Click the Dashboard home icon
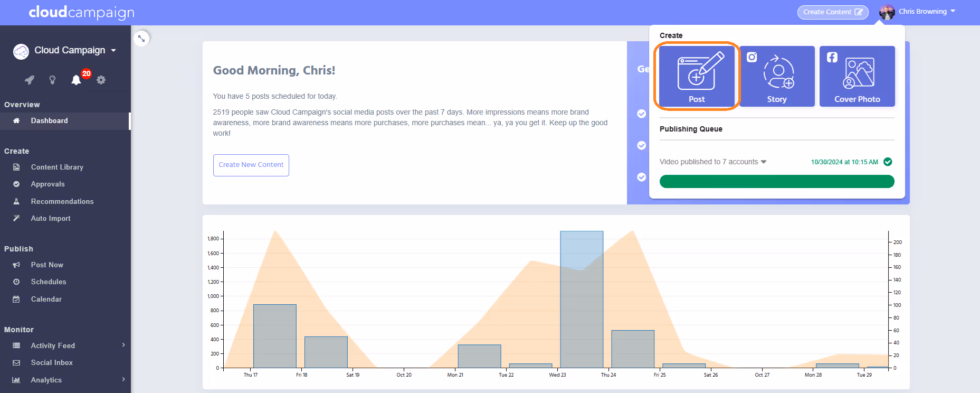 16,120
